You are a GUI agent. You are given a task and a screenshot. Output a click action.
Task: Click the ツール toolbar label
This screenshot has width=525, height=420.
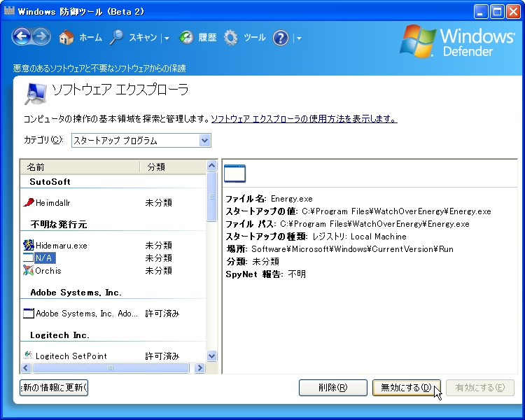coord(255,37)
